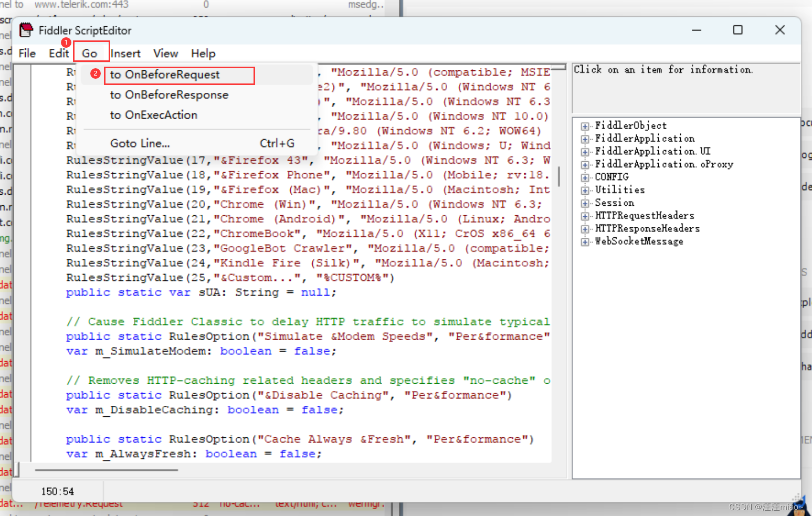Expand the FiddlerApplication tree node
This screenshot has width=812, height=516.
coord(585,139)
